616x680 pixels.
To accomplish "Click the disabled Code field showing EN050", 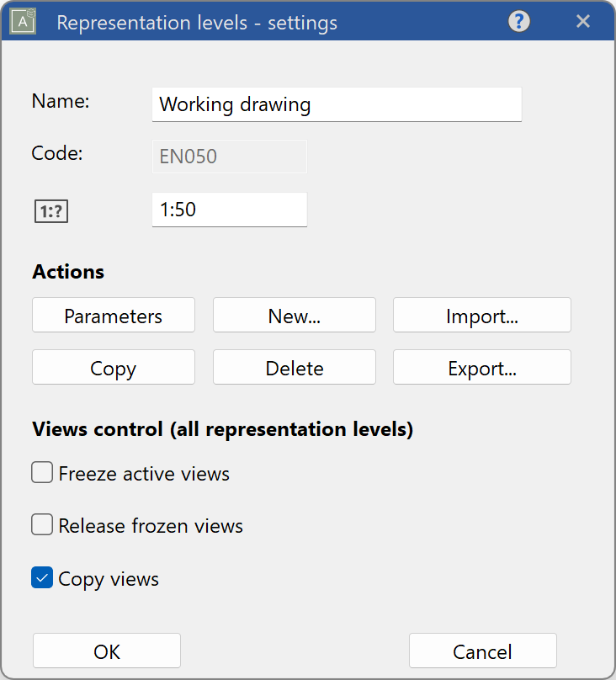I will coord(229,157).
